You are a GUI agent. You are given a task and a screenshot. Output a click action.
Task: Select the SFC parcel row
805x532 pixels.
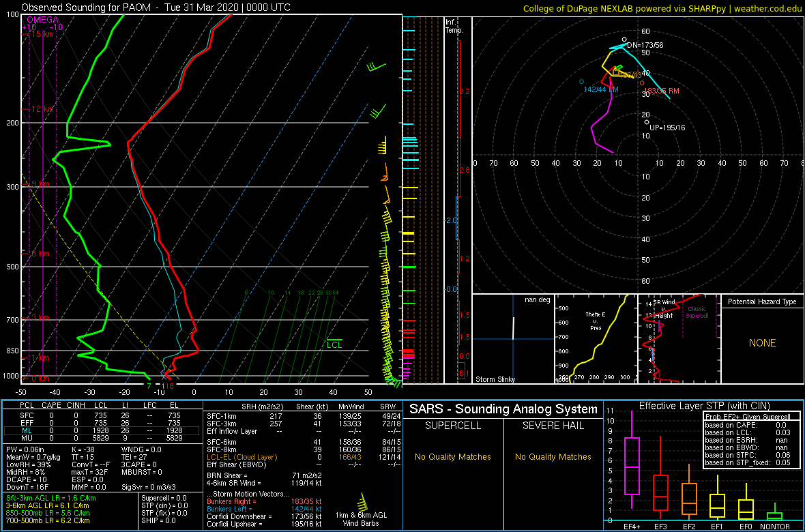(x=102, y=415)
